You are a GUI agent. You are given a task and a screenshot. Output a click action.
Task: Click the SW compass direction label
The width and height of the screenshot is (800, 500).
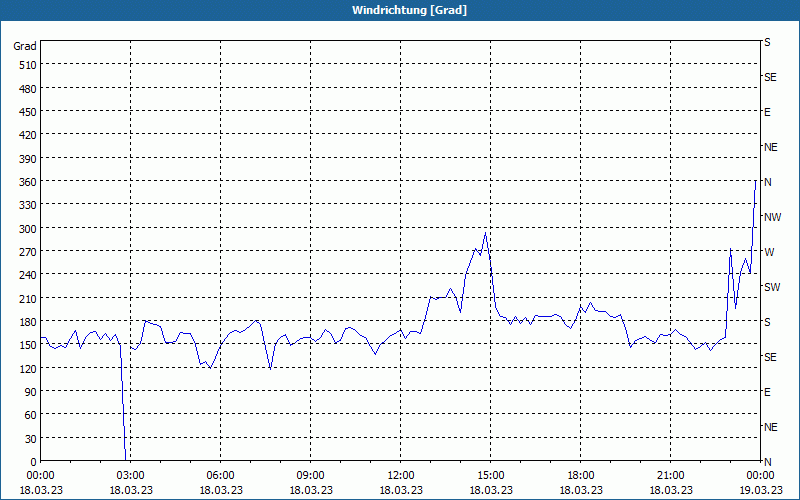(x=772, y=287)
